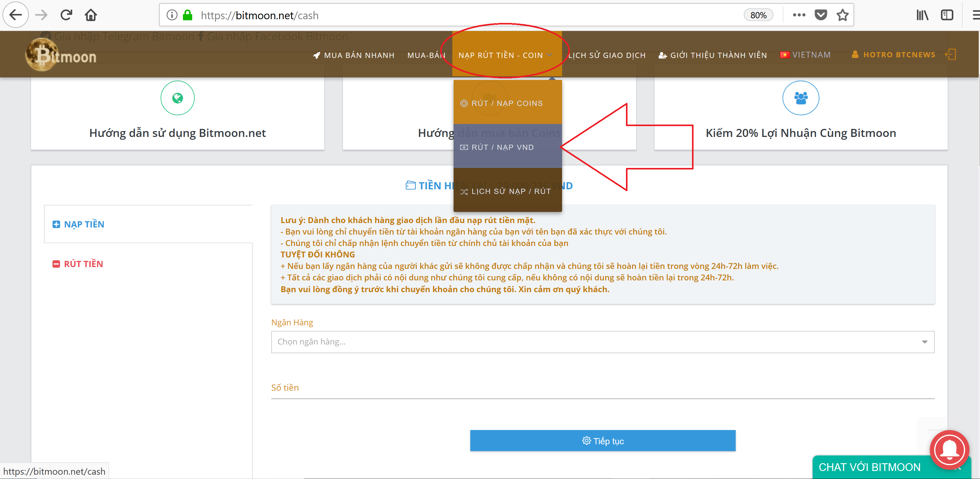
Task: Save page to Pocket icon
Action: pyautogui.click(x=821, y=15)
